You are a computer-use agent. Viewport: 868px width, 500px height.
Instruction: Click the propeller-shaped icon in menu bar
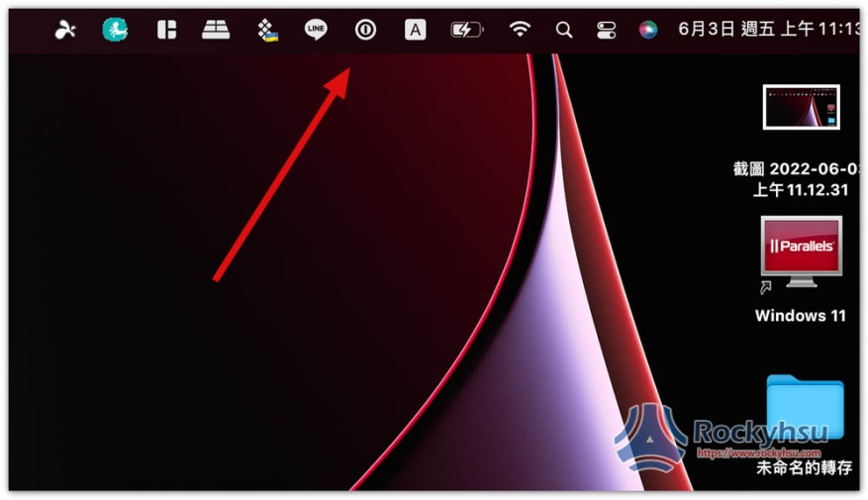pyautogui.click(x=65, y=31)
